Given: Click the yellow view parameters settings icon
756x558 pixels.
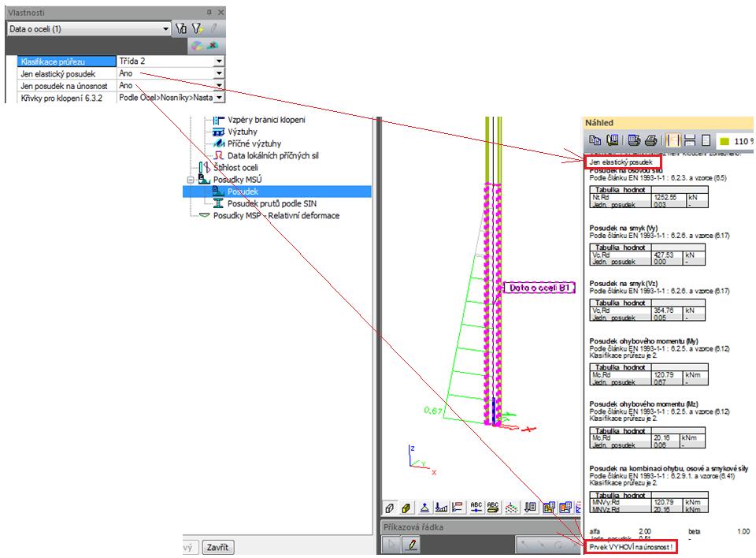Looking at the screenshot, I should tap(549, 508).
